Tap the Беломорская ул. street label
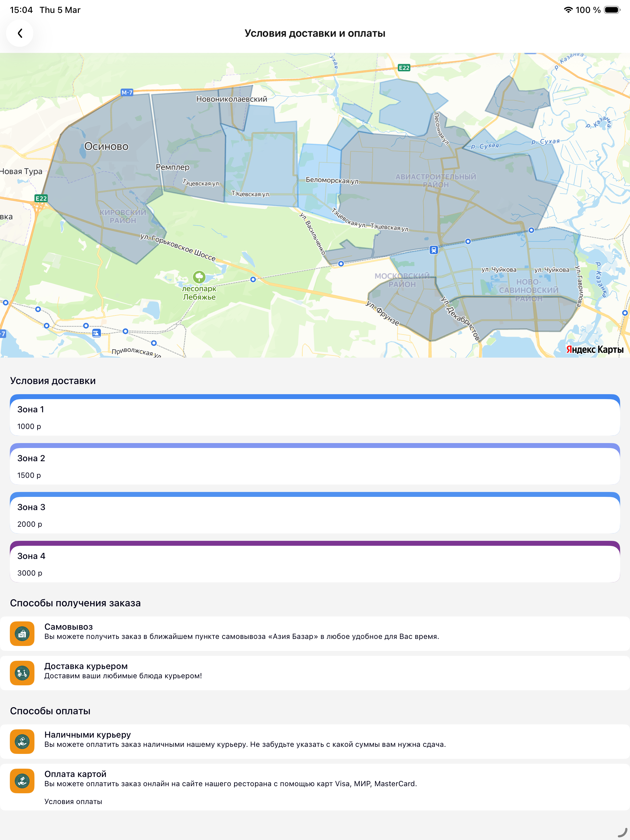Screen dimensions: 630x840 (333, 180)
